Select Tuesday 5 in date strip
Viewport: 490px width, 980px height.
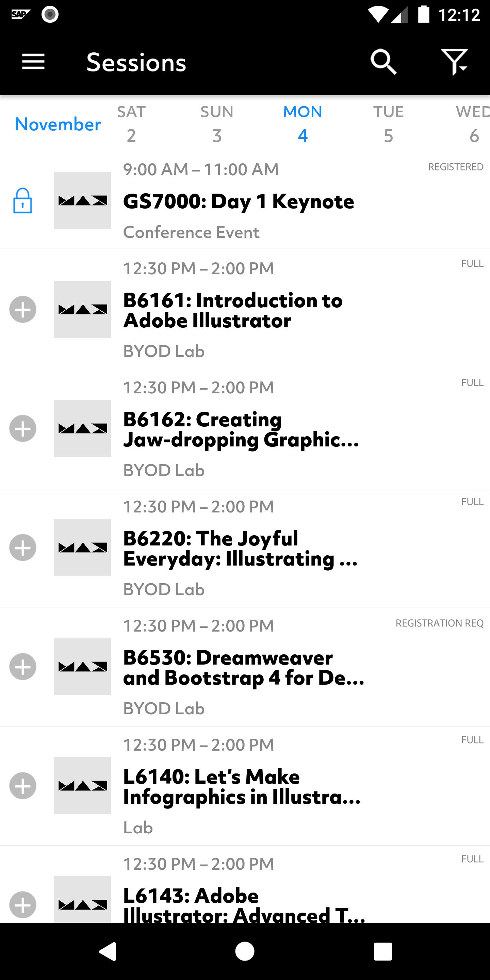(388, 124)
